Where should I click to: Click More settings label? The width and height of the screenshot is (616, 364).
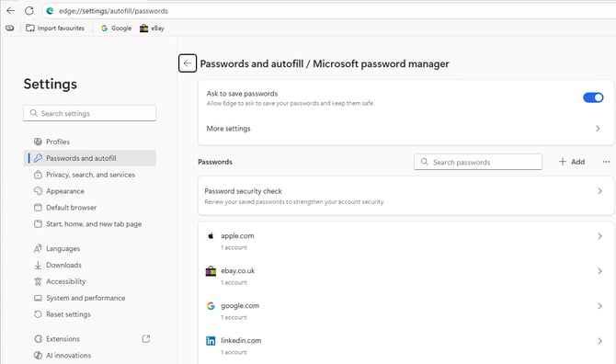tap(228, 129)
